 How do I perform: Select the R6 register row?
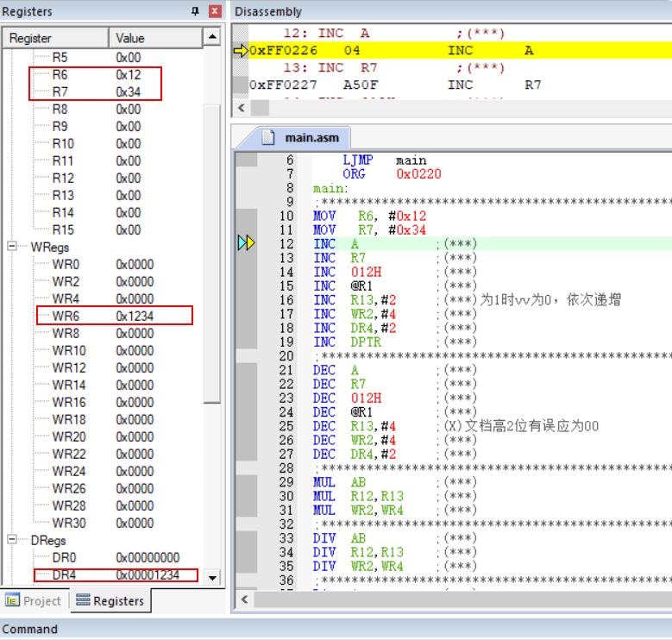103,74
